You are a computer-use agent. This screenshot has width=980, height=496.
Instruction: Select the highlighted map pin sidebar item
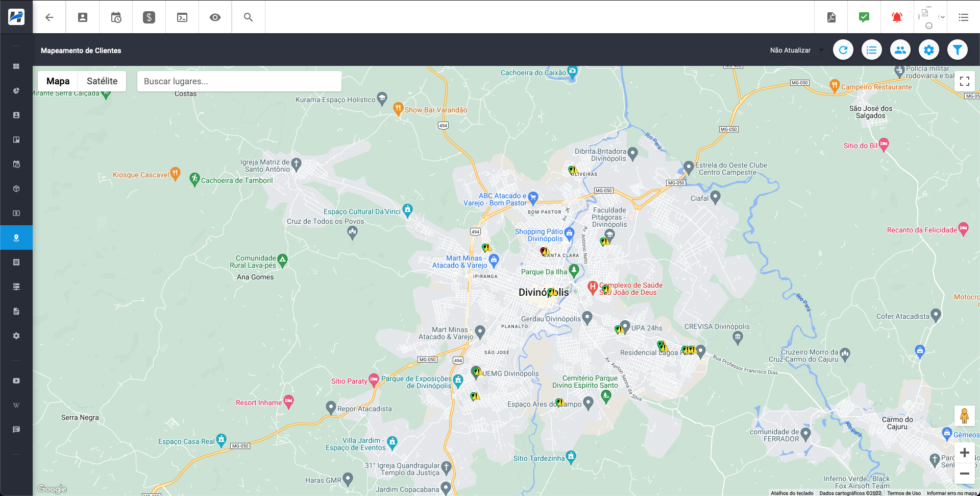[16, 238]
